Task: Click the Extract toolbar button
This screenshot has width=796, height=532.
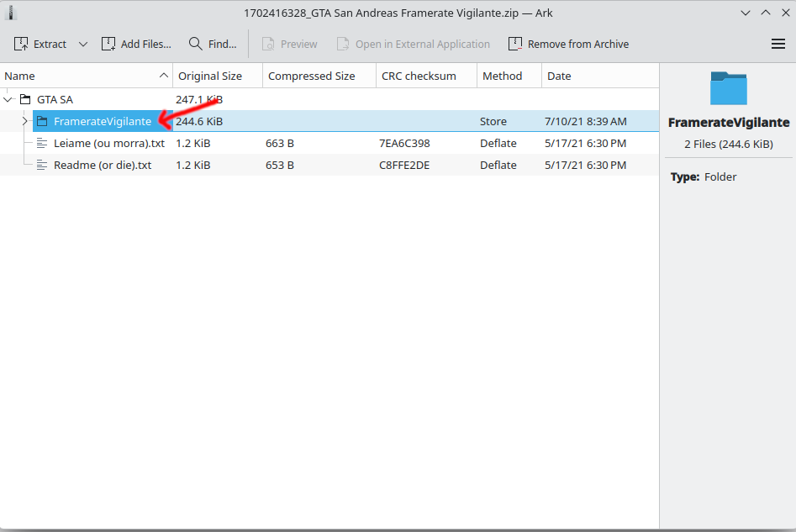Action: pyautogui.click(x=40, y=45)
